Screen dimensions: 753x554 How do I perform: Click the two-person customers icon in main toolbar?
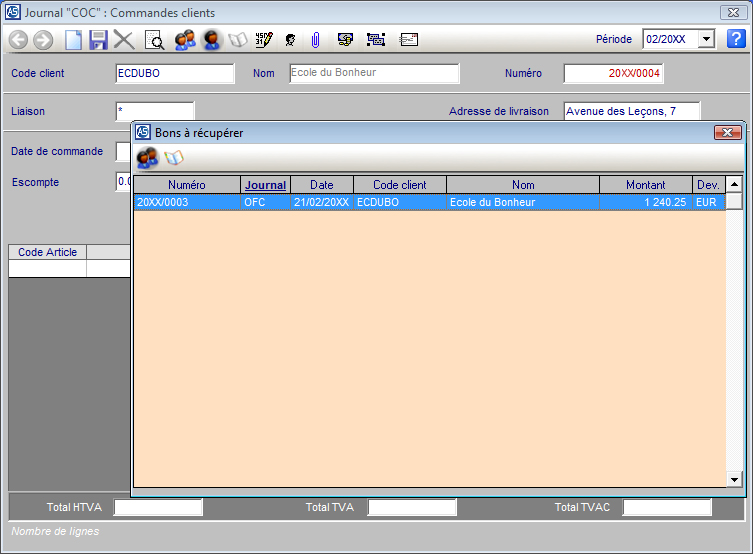184,40
